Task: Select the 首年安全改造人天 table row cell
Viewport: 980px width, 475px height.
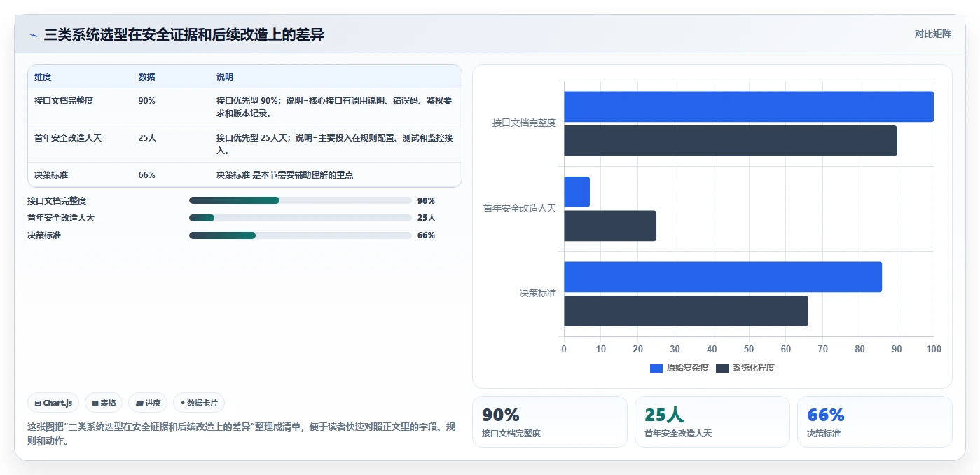Action: [x=68, y=138]
